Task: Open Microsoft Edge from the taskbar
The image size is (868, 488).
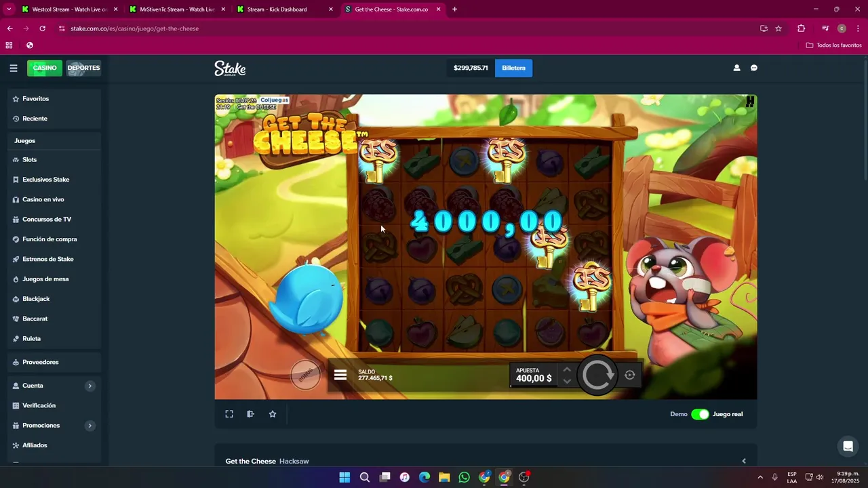Action: click(x=425, y=477)
